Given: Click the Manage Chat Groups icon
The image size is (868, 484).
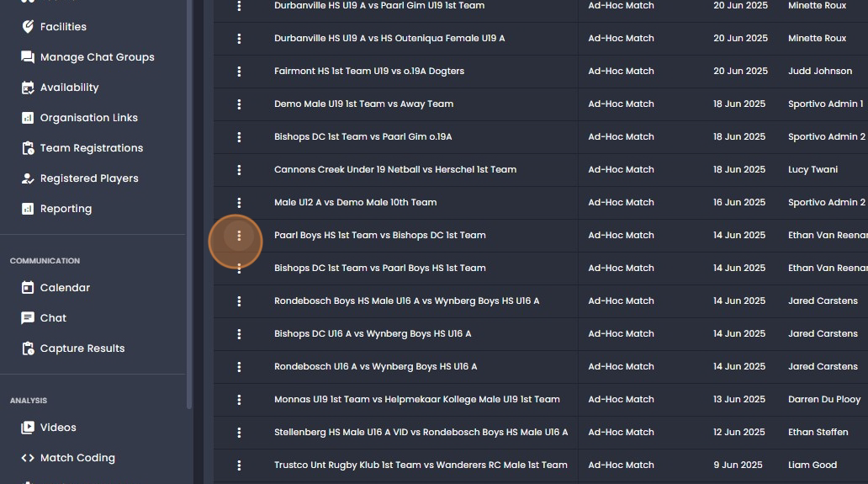Looking at the screenshot, I should (28, 57).
